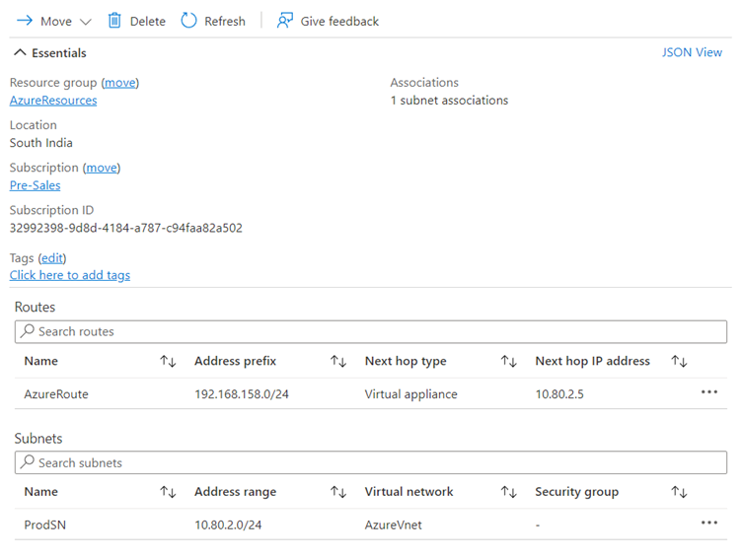Click the Address prefix column header
The image size is (742, 560).
pyautogui.click(x=235, y=362)
